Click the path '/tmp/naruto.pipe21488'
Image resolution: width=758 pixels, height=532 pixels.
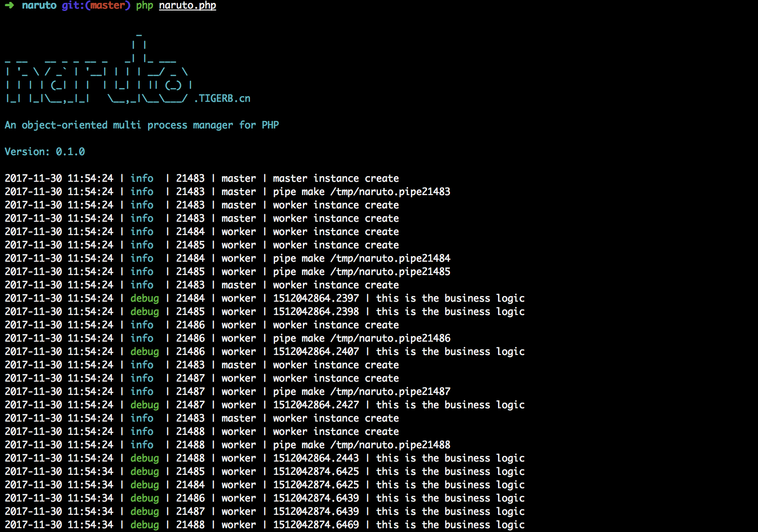(x=390, y=445)
